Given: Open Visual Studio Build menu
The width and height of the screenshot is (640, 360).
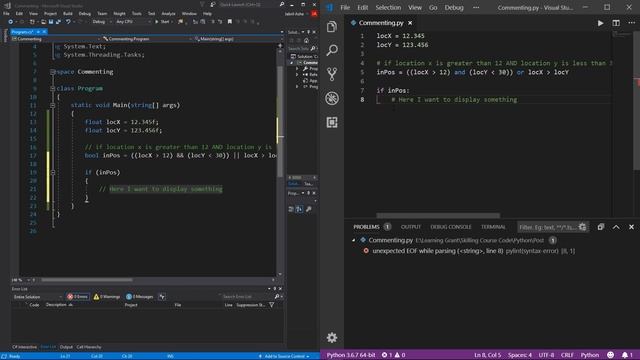Looking at the screenshot, I should (68, 14).
